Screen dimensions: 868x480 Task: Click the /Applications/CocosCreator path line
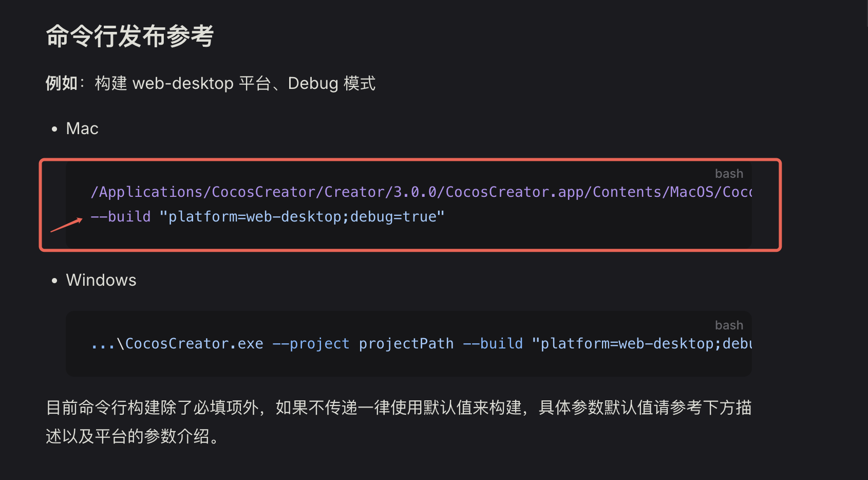coord(421,192)
